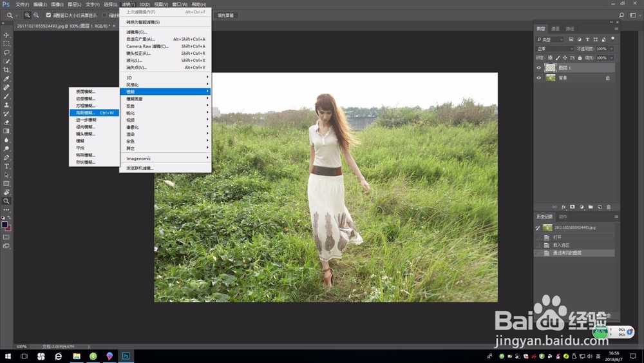Create a new layer group
Viewport: 644px width, 363px height.
tap(590, 207)
